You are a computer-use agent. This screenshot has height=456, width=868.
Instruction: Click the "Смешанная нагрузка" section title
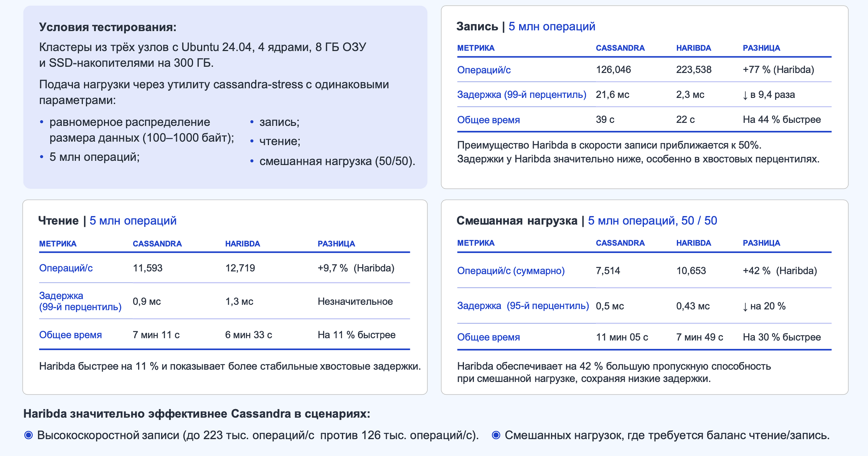[x=517, y=220]
